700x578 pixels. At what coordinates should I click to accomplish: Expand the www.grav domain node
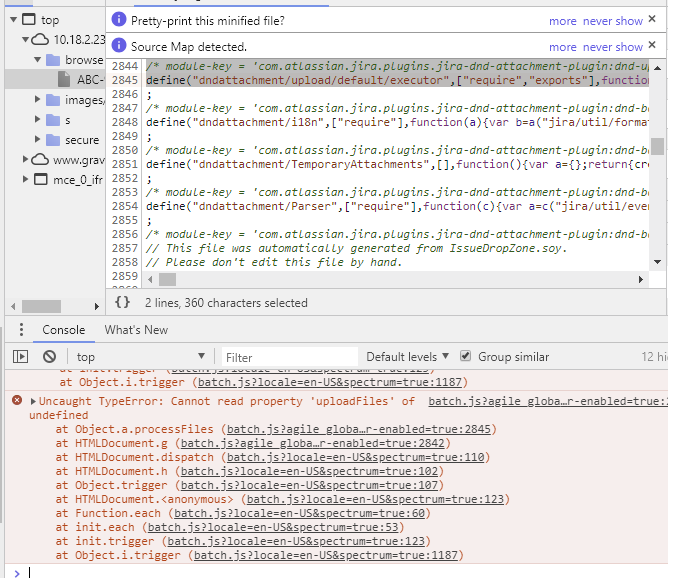[25, 159]
